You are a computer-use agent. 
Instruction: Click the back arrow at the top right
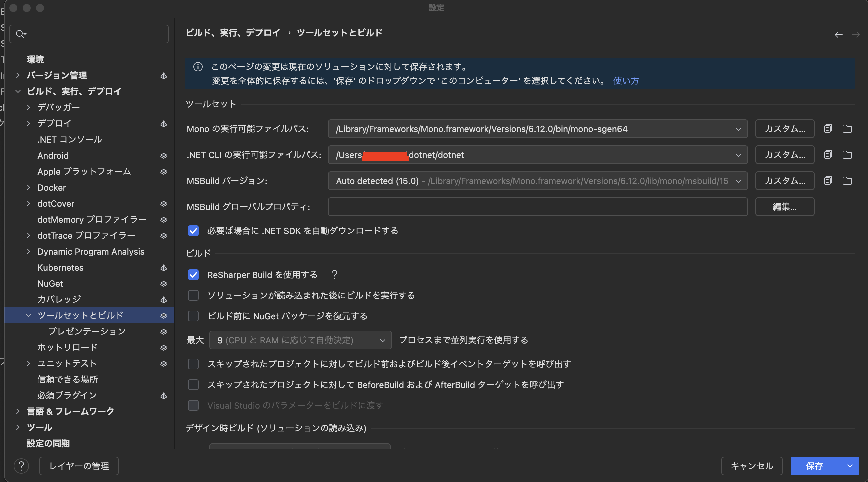tap(838, 35)
